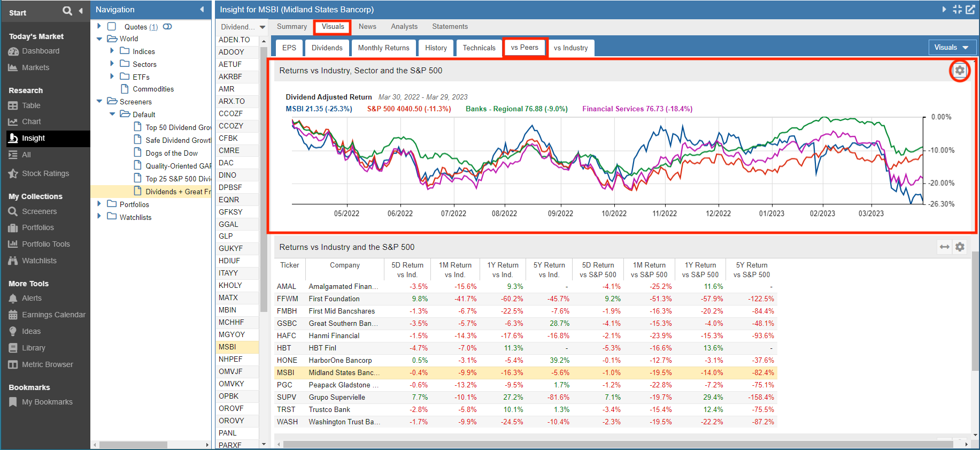Screen dimensions: 980x450
Task: Open Screeners under My Collections
Action: [x=39, y=211]
